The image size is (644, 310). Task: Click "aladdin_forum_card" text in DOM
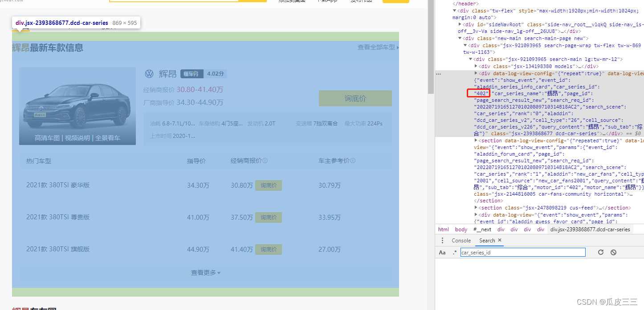(501, 154)
